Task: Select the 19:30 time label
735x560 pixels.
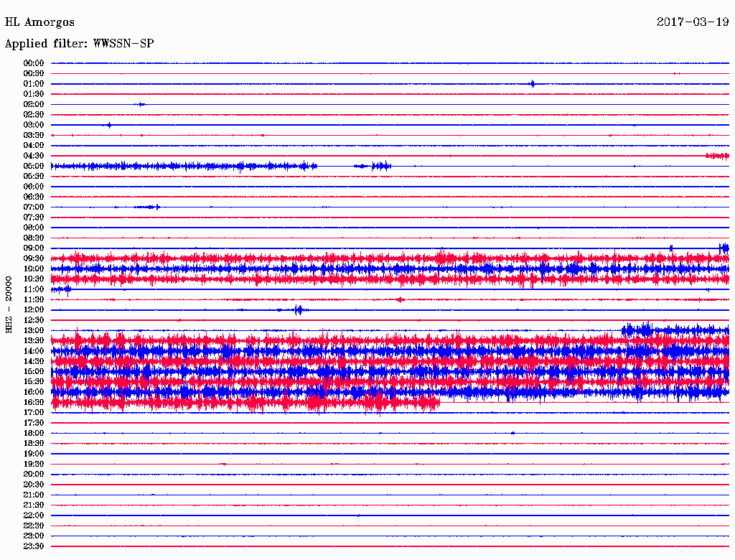Action: 34,464
